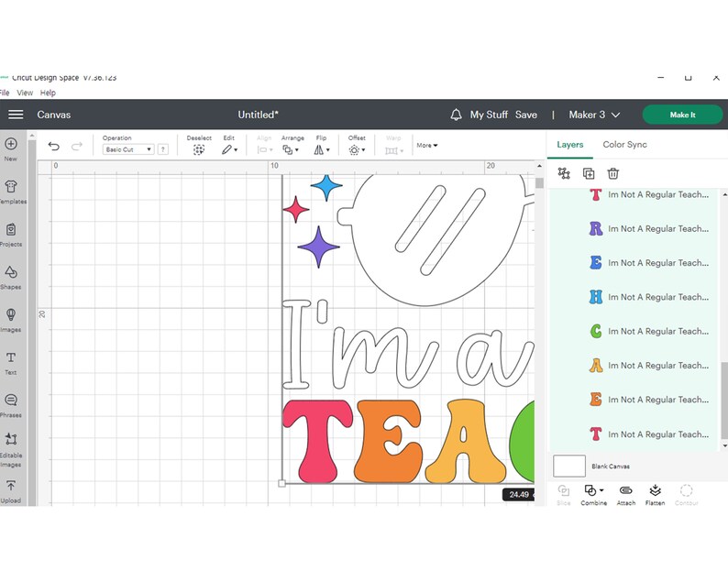Expand the Offset dropdown
Screen dimensions: 728x582
[x=357, y=149]
